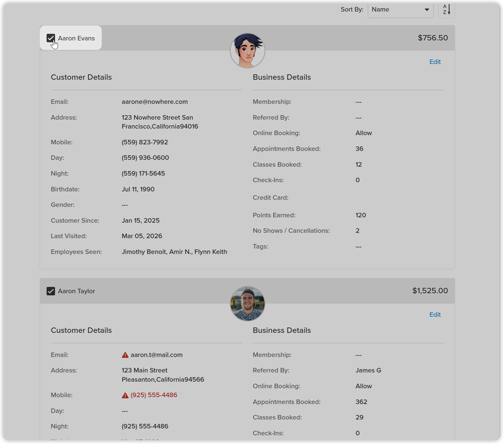Click Edit on Aaron Evans card
Viewport: 504px width, 444px height.
[x=435, y=62]
